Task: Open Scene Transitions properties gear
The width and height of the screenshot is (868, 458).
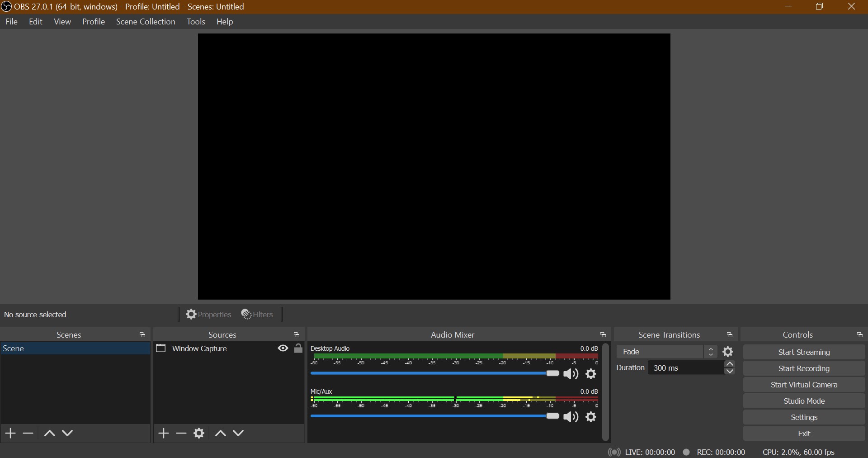Action: [x=728, y=352]
